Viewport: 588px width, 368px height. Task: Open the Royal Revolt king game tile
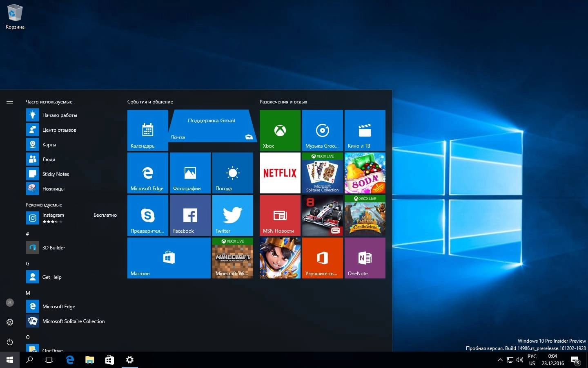click(x=280, y=258)
